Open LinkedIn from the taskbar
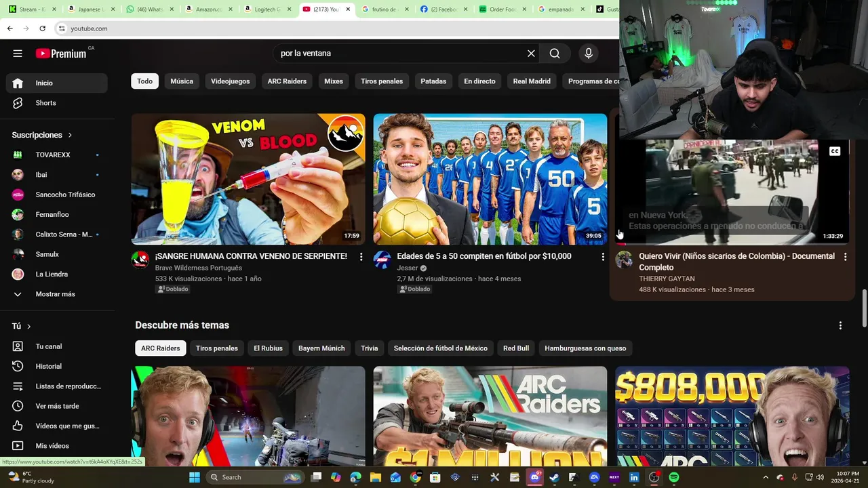The image size is (868, 488). (x=634, y=477)
